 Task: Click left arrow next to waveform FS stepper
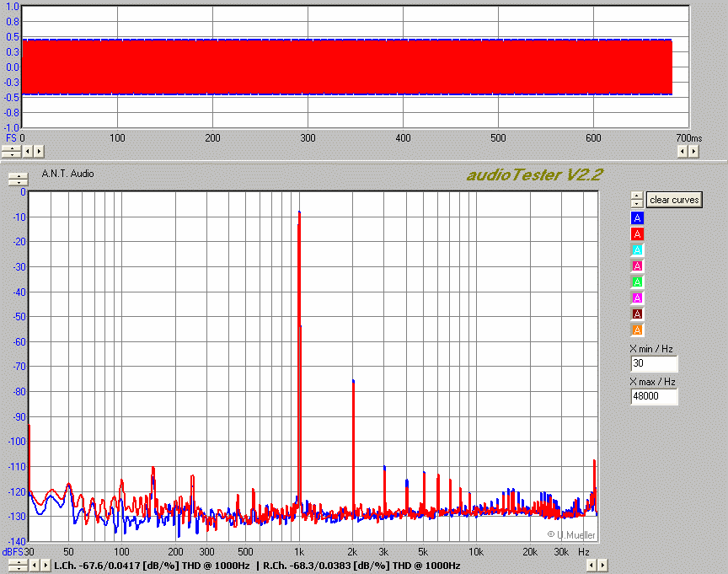point(28,152)
